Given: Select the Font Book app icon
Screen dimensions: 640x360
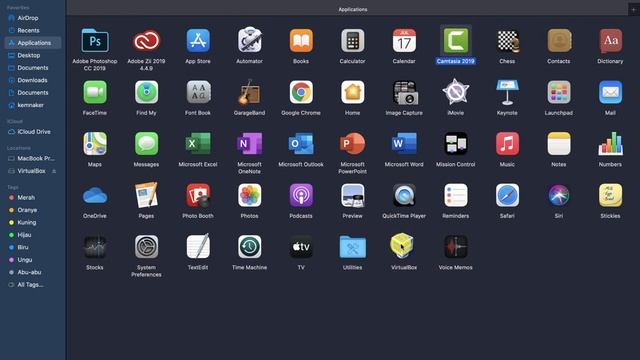Looking at the screenshot, I should (x=198, y=92).
